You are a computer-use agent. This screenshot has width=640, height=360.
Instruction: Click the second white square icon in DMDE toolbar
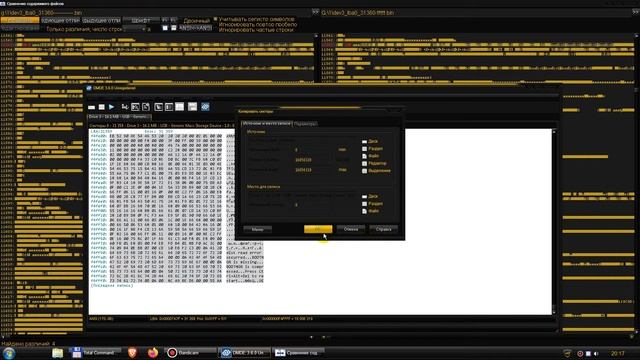101,107
